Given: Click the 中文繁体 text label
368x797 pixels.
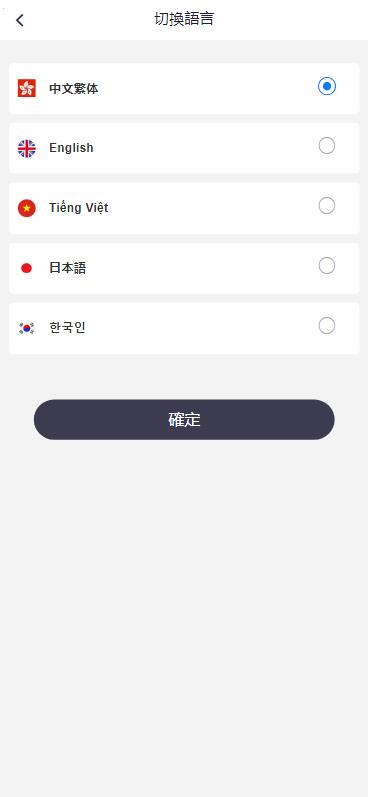Looking at the screenshot, I should pos(74,89).
